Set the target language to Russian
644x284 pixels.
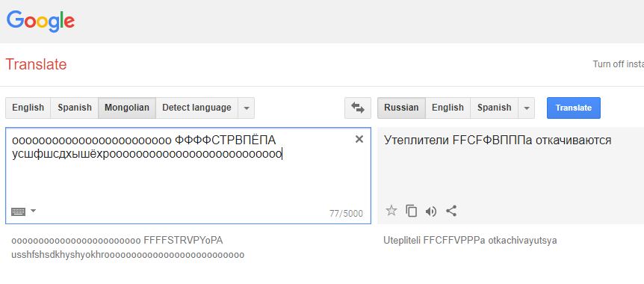(x=401, y=108)
